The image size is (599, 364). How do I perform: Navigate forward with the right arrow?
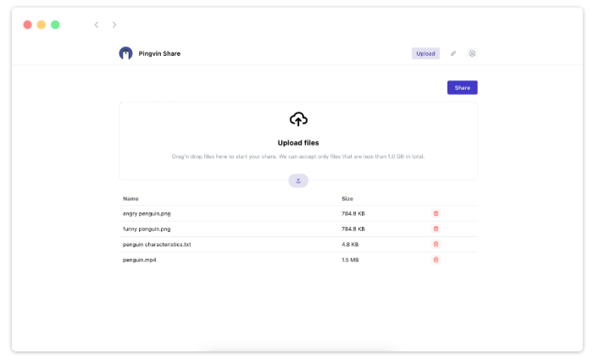[x=114, y=25]
